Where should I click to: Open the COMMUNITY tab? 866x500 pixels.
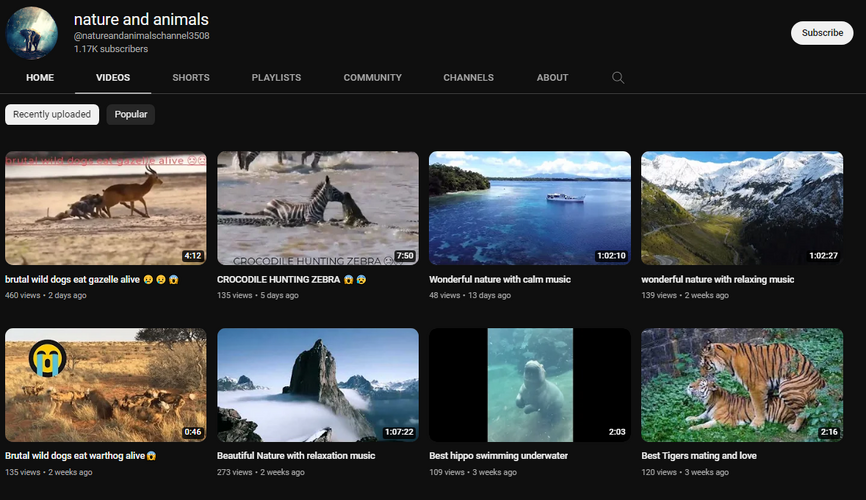coord(372,78)
